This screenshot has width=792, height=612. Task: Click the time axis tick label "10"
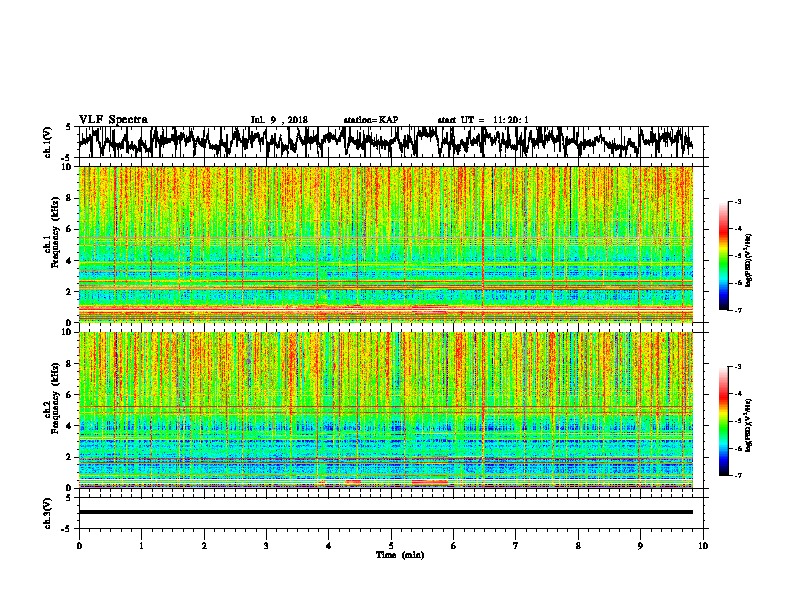(703, 546)
